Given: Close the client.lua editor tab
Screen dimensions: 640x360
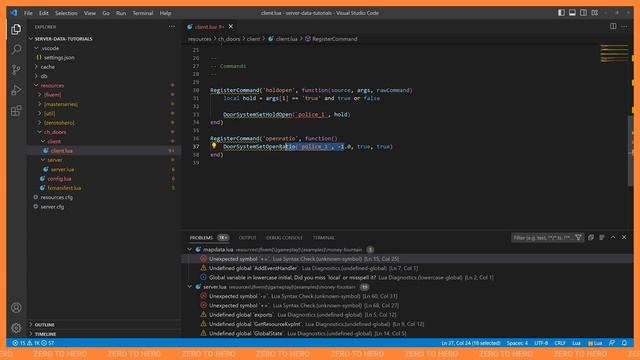Looking at the screenshot, I should pyautogui.click(x=231, y=27).
